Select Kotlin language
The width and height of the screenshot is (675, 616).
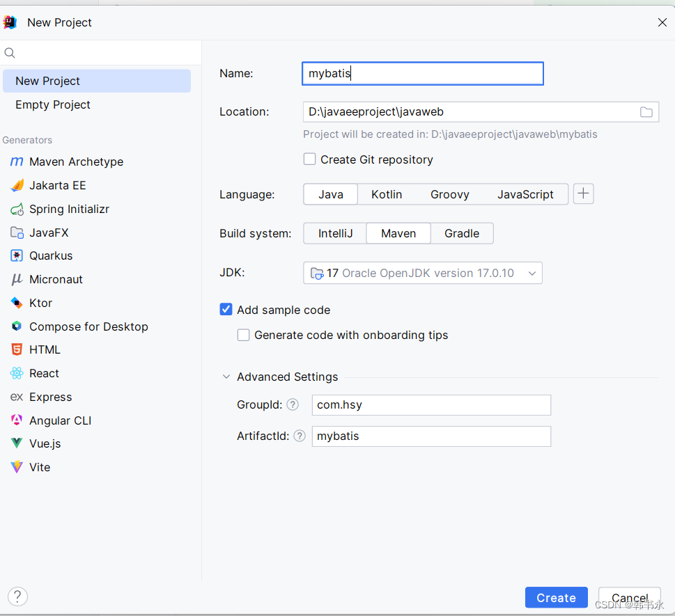(387, 194)
